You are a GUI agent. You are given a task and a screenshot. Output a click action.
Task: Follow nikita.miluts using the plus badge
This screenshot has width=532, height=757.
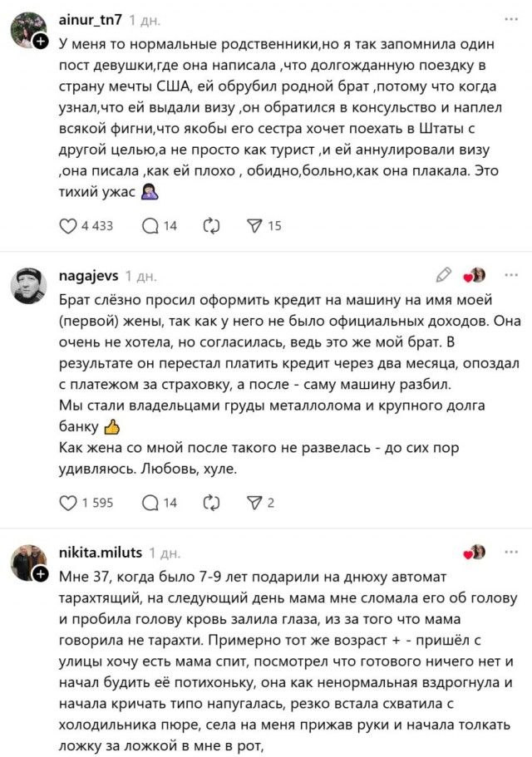41,573
